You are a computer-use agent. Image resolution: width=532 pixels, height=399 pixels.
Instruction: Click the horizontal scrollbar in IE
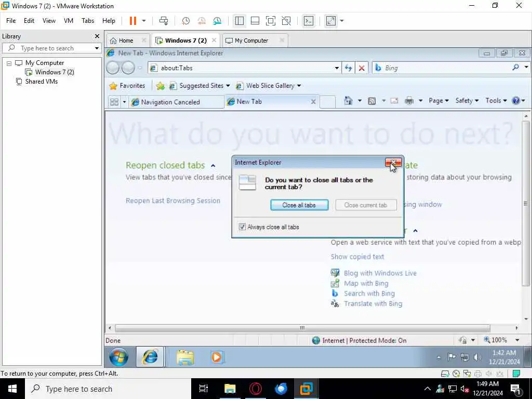click(302, 328)
